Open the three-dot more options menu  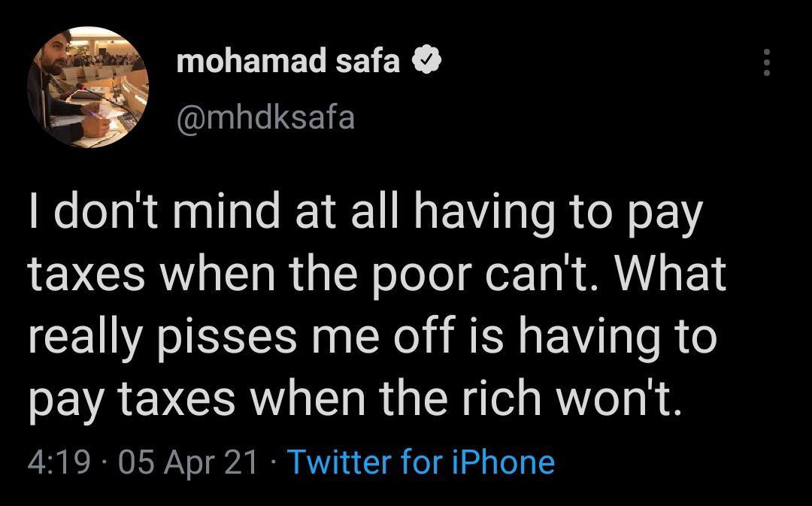pyautogui.click(x=766, y=63)
